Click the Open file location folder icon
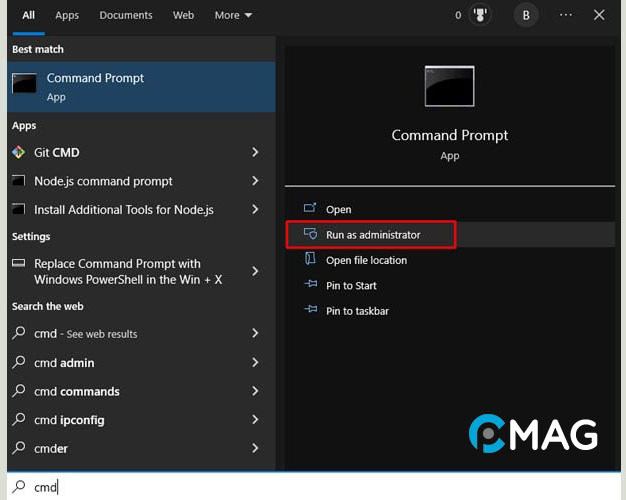The height and width of the screenshot is (500, 626). [310, 260]
